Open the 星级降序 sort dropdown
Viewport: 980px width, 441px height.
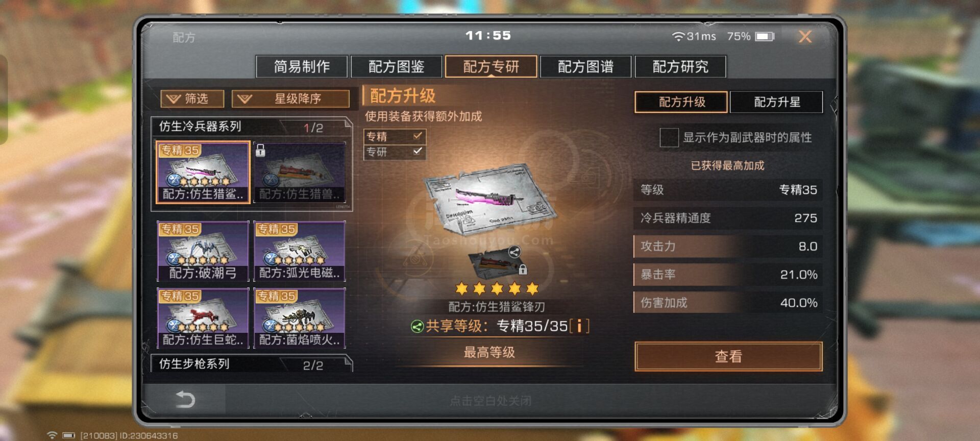tap(290, 99)
